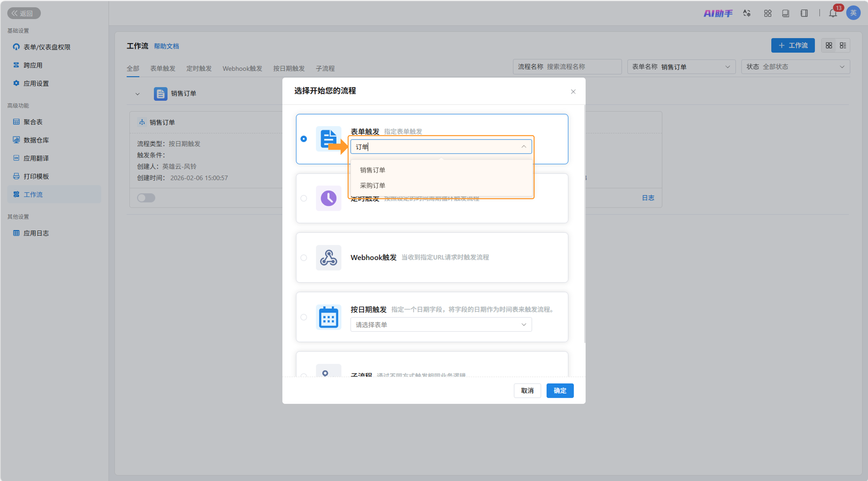Select the Webhook触发 radio button
The image size is (868, 481).
[x=304, y=258]
